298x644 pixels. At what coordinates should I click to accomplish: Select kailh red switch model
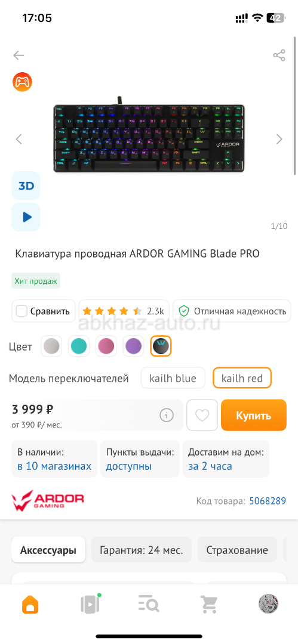[x=242, y=378]
